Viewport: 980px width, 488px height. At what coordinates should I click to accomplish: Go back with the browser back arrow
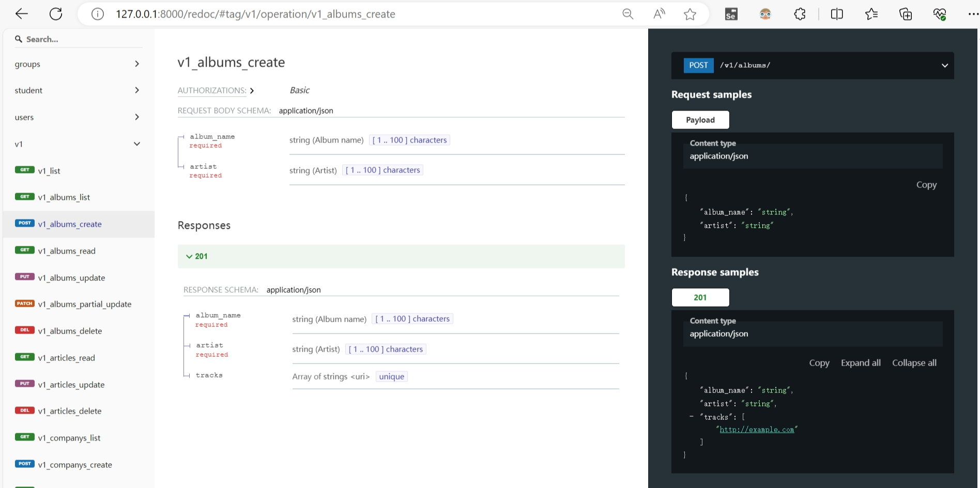[x=22, y=14]
